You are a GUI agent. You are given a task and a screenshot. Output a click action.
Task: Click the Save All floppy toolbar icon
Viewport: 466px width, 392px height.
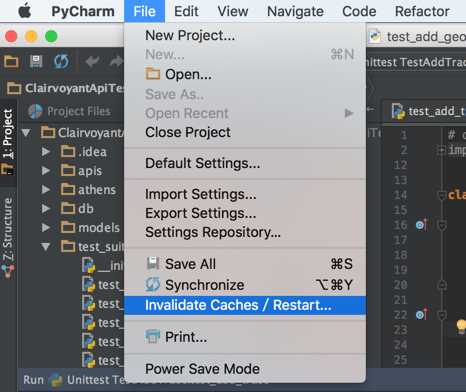coord(36,61)
